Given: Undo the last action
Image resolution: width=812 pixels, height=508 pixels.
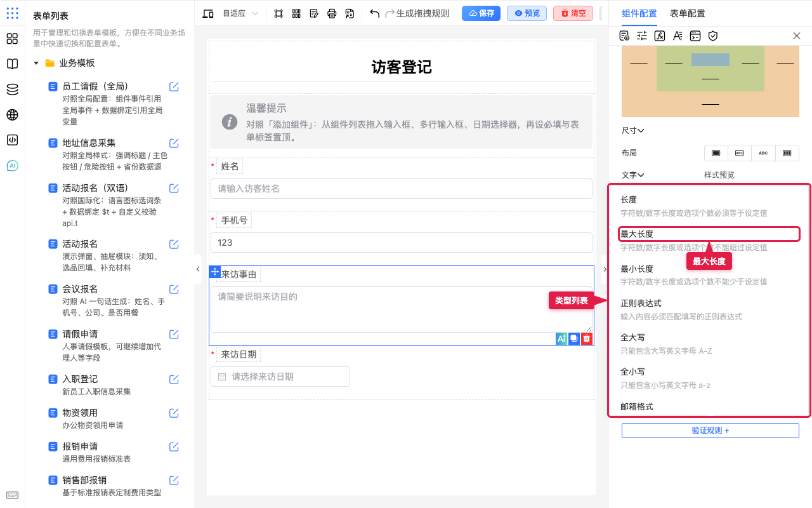Looking at the screenshot, I should [x=375, y=13].
